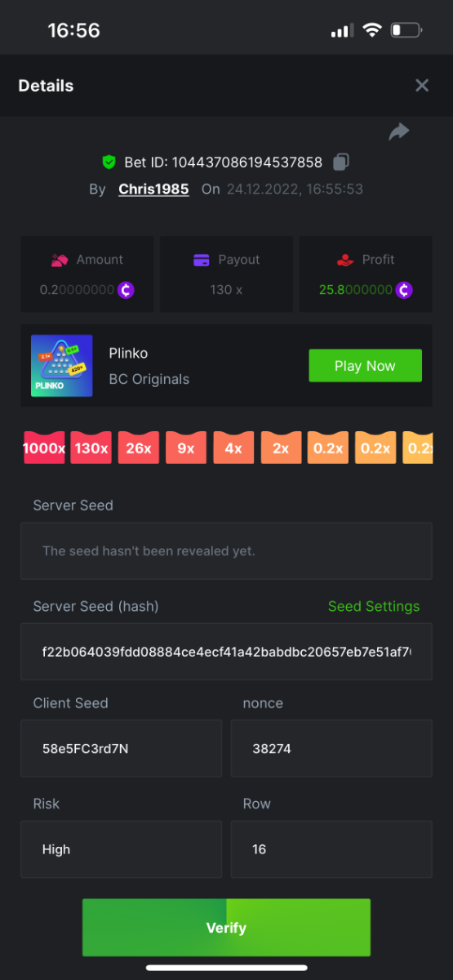This screenshot has width=453, height=980.
Task: Open the Risk field showing High
Action: tap(121, 849)
